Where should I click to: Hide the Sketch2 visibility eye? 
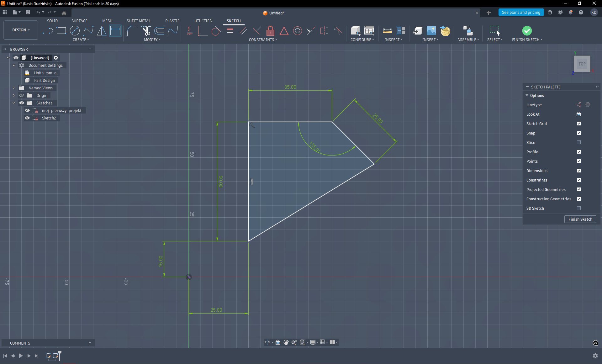(x=27, y=118)
